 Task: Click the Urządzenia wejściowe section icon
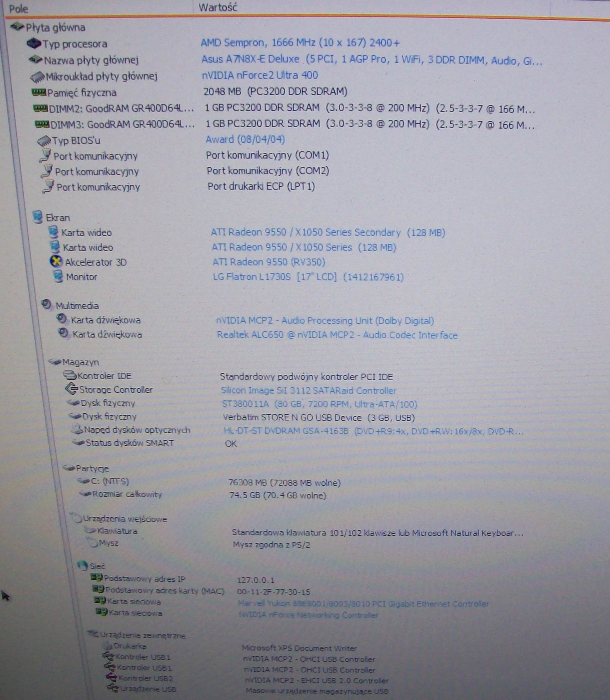click(x=77, y=518)
